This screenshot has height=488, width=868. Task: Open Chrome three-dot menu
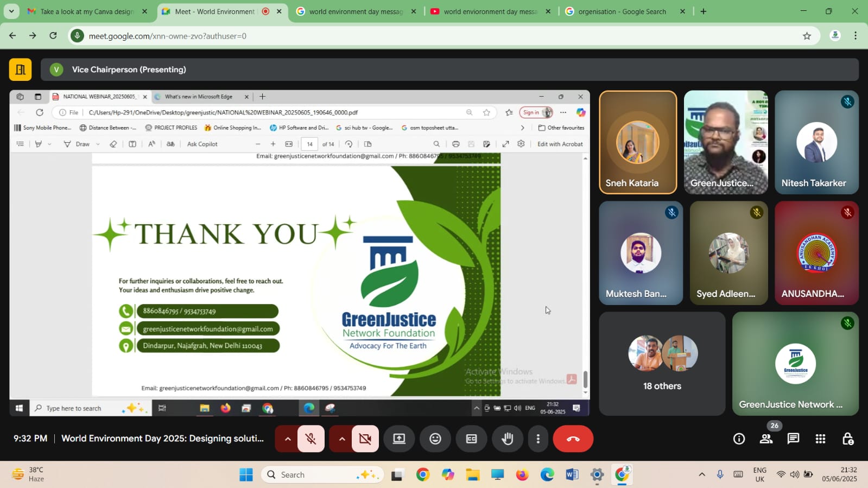856,36
